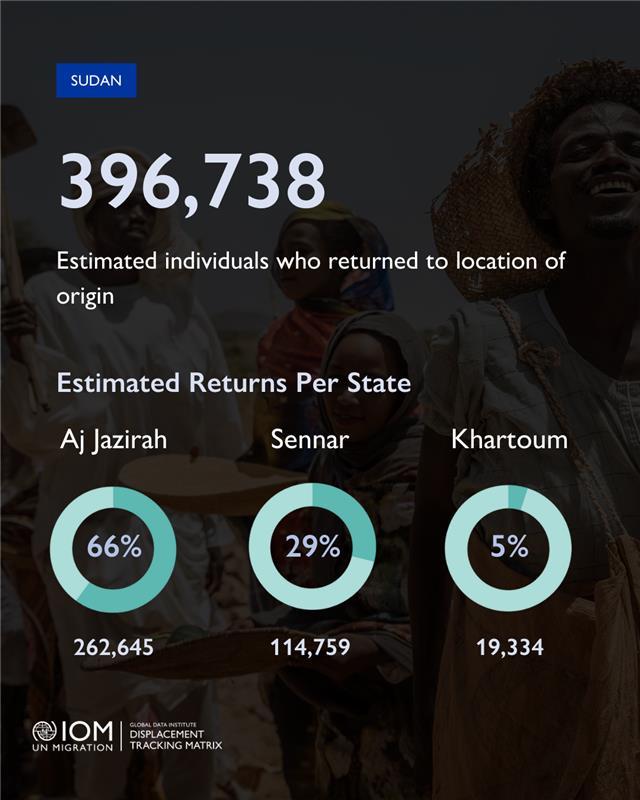
Task: Click the 66% donut chart center
Action: [113, 548]
